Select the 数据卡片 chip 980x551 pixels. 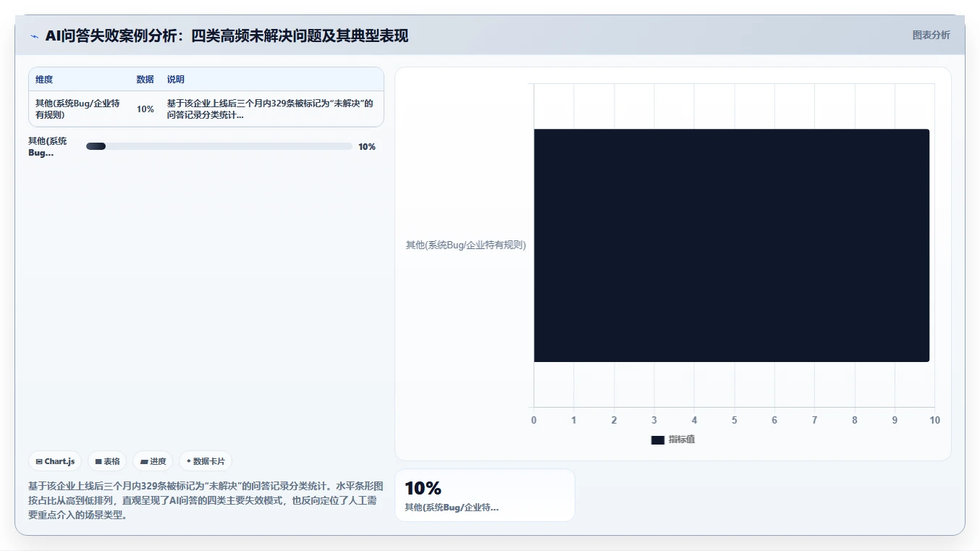point(206,461)
